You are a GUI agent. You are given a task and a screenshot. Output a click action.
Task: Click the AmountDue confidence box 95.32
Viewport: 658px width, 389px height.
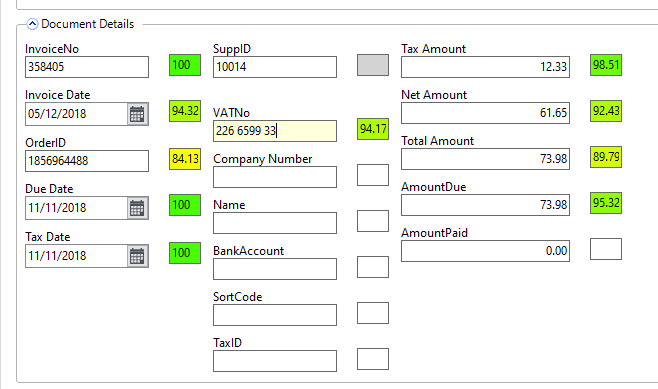pos(606,203)
